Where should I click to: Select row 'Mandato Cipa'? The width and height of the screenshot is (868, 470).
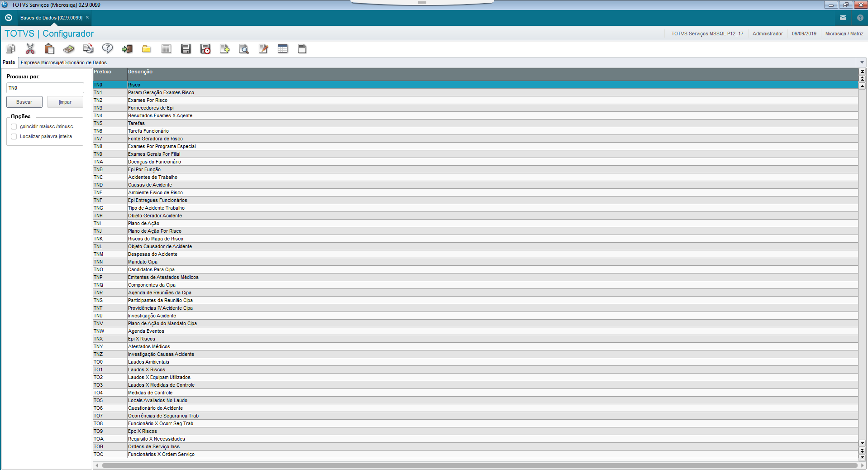(x=476, y=262)
